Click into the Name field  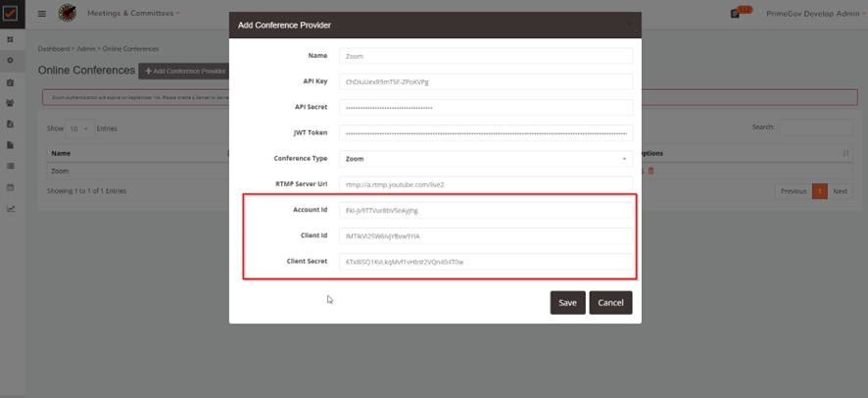tap(486, 57)
